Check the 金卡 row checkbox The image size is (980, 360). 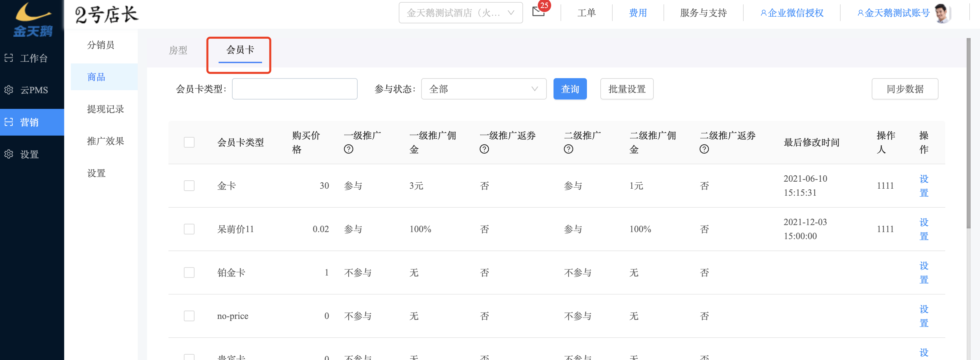(x=189, y=186)
